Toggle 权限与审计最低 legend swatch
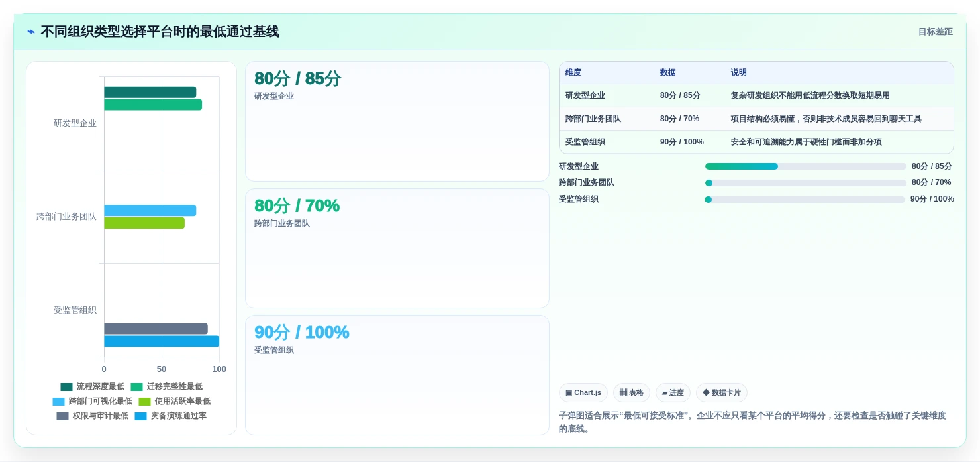 pyautogui.click(x=62, y=416)
